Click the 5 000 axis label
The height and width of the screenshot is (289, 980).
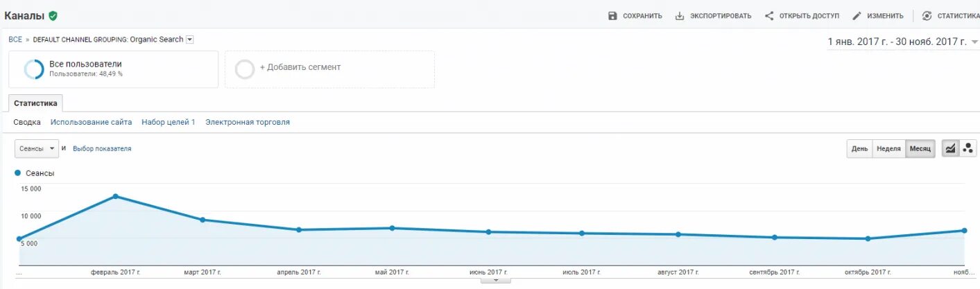tap(30, 243)
